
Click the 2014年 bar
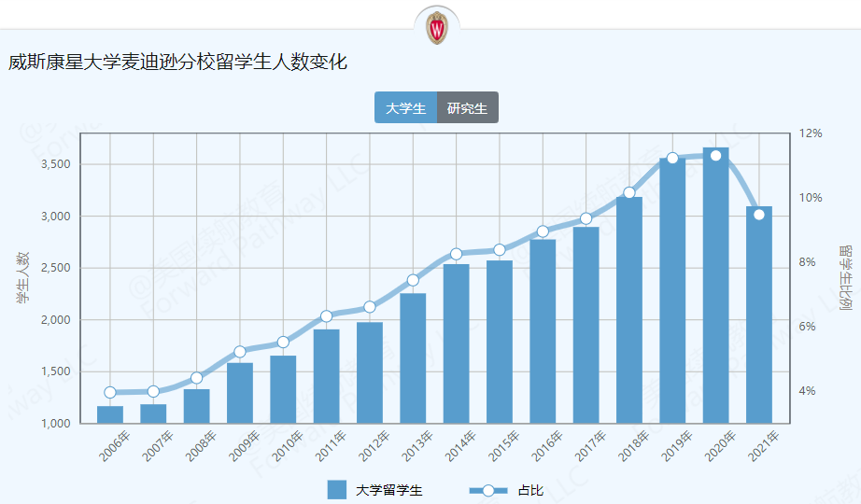click(457, 343)
